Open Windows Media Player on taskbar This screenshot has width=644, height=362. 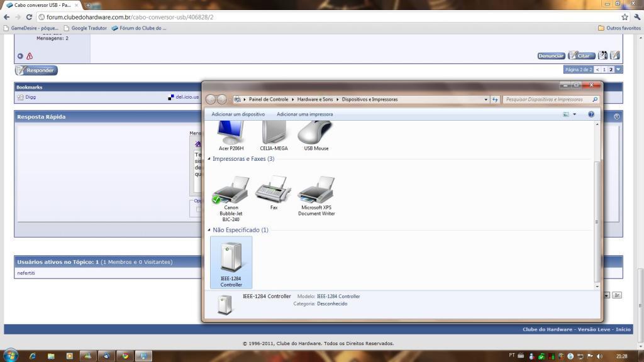(69, 356)
